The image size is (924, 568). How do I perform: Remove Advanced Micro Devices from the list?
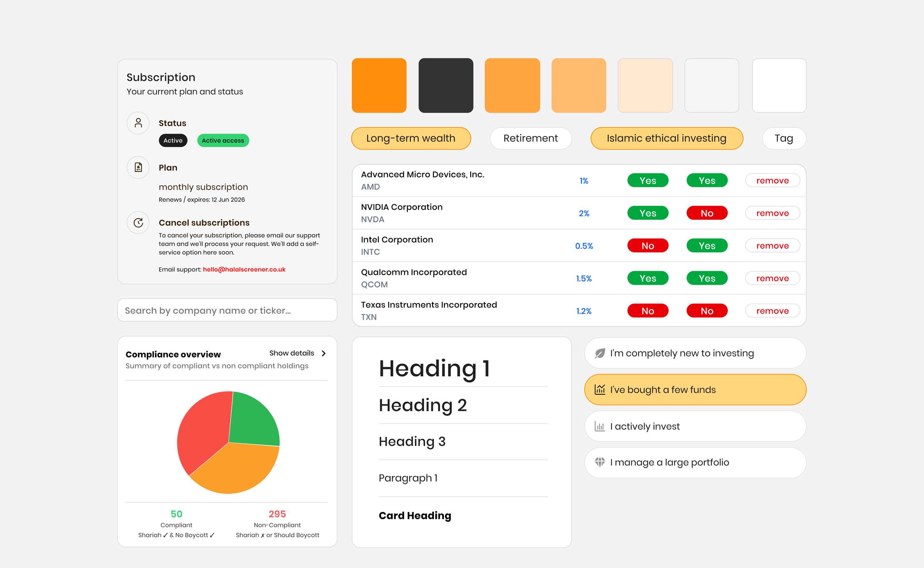[772, 180]
